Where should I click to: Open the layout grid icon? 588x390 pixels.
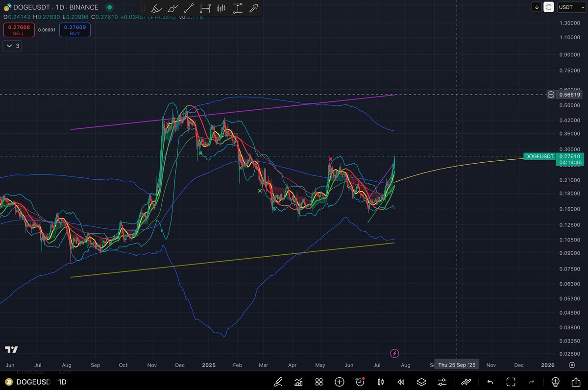tap(318, 382)
